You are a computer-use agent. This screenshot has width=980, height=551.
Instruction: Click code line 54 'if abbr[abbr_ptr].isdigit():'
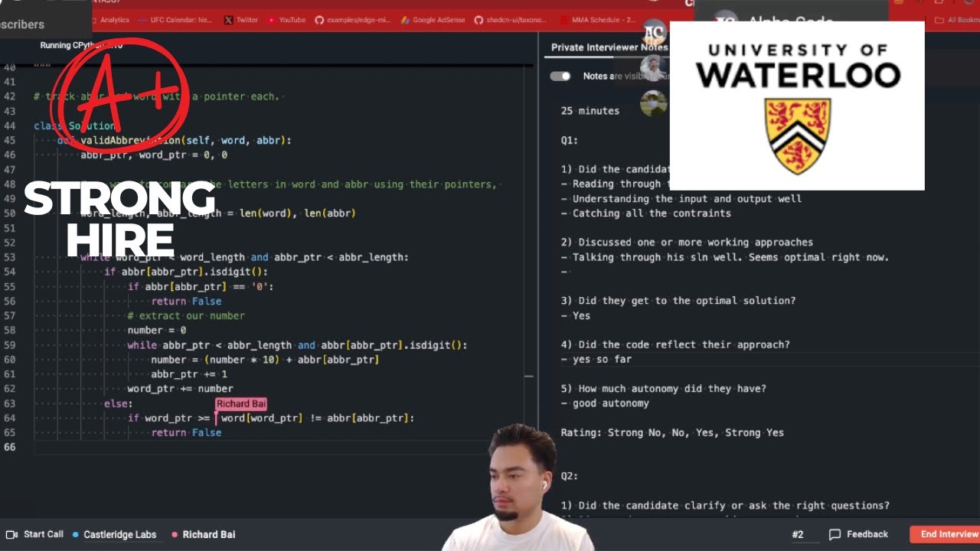(186, 272)
